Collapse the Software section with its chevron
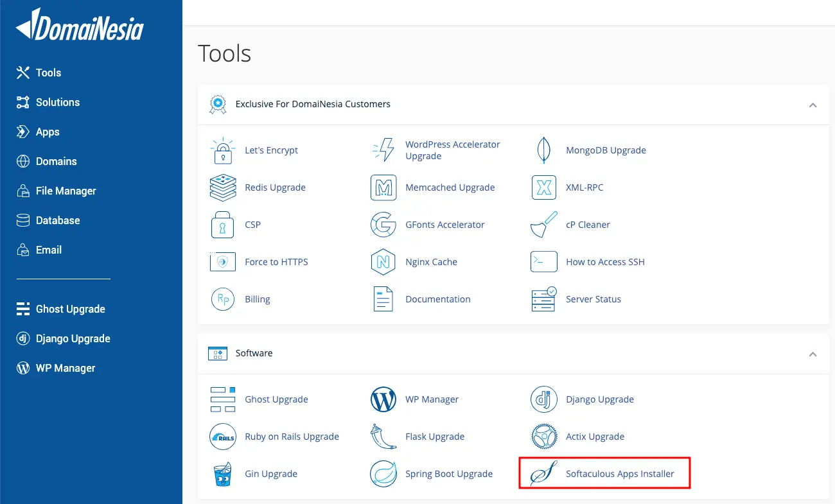 coord(813,354)
